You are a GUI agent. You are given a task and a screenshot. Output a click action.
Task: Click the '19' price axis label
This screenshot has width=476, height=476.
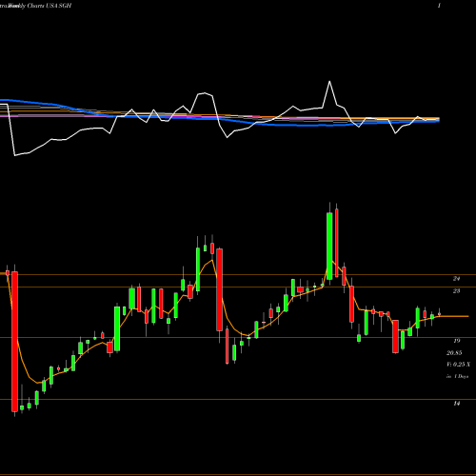coord(456,341)
